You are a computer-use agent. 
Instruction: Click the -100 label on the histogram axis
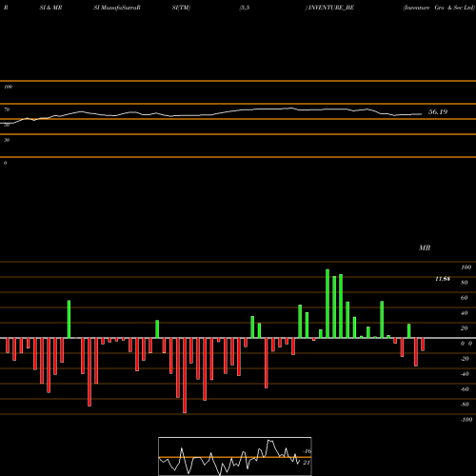coord(466,420)
